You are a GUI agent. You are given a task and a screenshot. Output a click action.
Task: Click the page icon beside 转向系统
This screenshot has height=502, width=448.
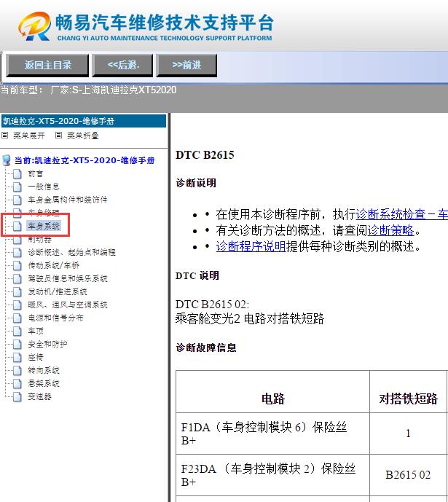point(17,371)
